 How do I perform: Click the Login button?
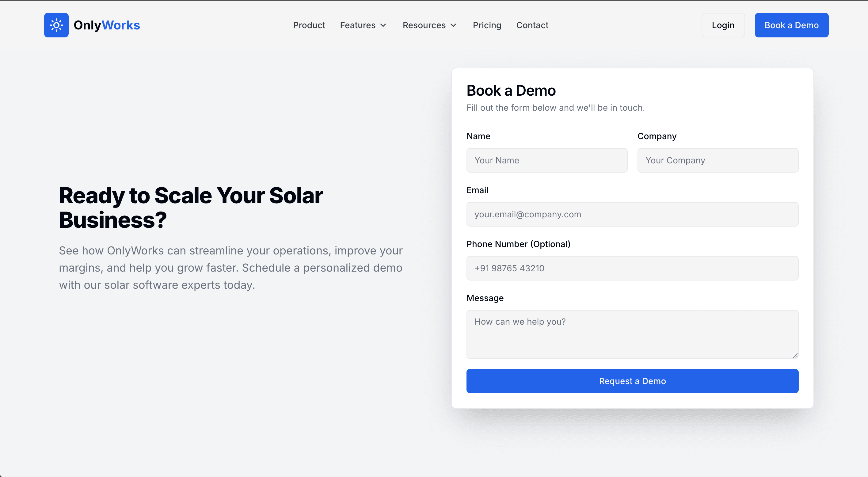tap(723, 25)
